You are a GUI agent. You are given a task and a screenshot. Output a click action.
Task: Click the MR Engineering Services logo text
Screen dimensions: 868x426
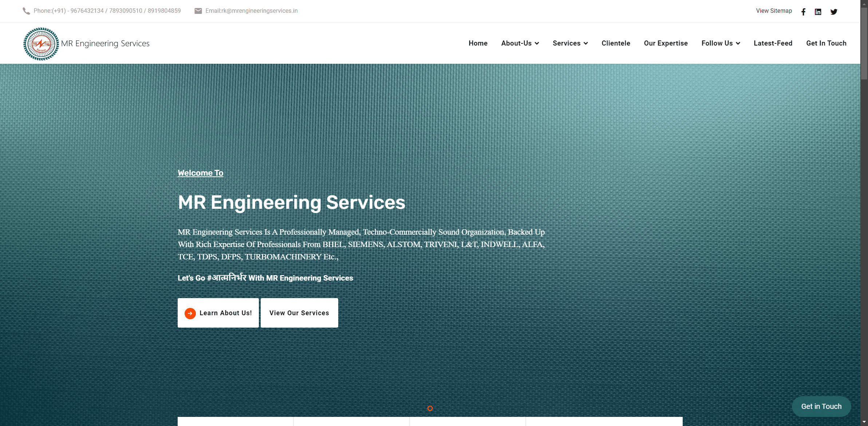(105, 44)
